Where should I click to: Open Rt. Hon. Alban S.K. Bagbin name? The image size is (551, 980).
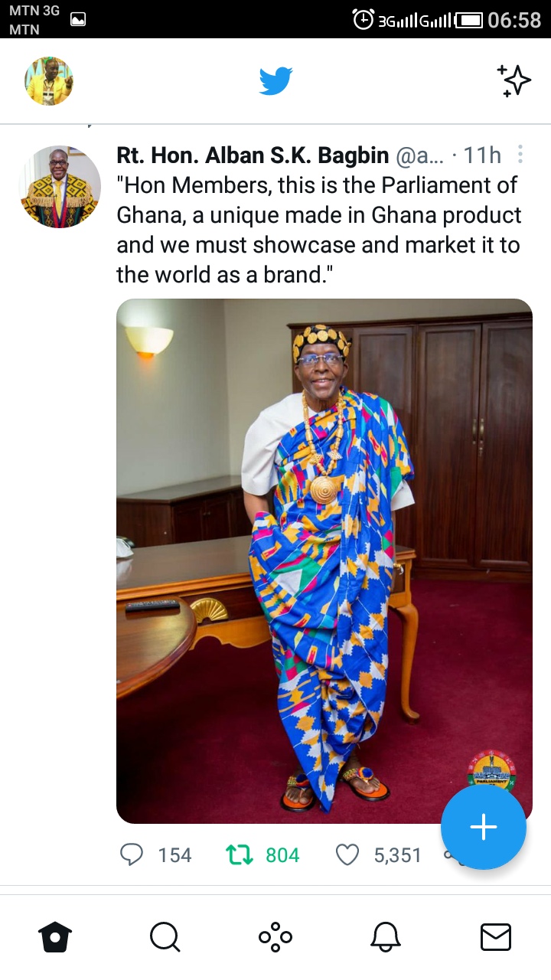pos(253,155)
